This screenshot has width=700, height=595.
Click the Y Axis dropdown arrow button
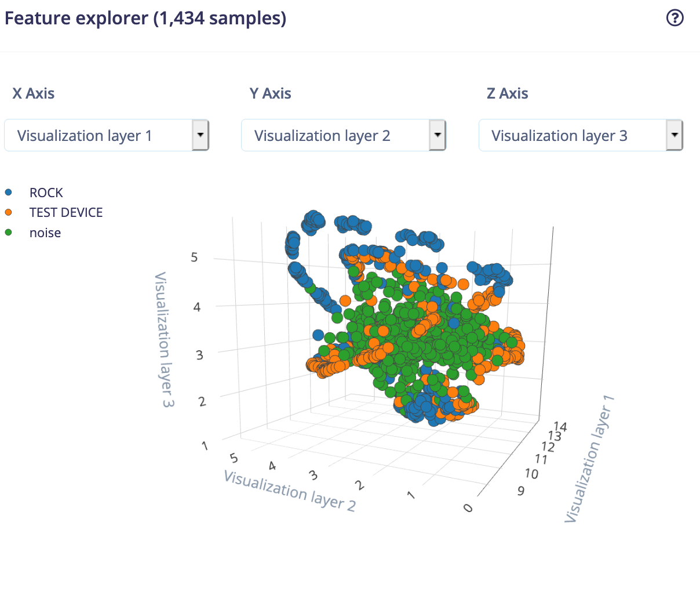point(437,135)
